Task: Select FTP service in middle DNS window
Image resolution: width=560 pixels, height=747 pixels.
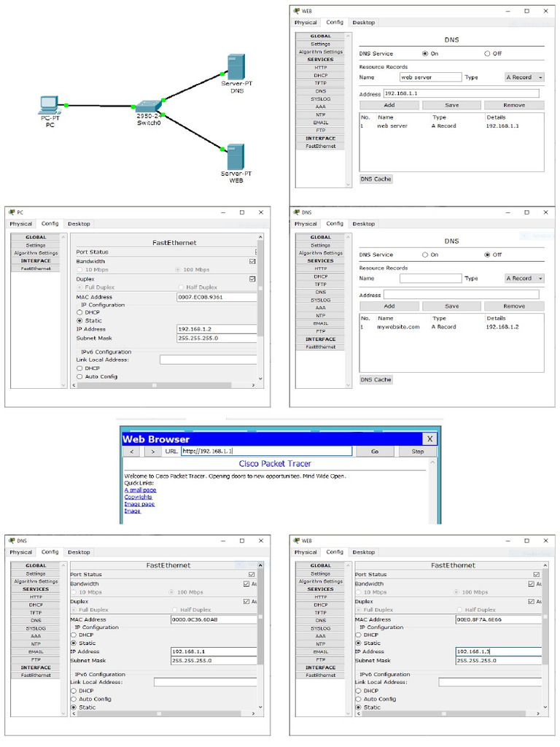Action: pyautogui.click(x=321, y=332)
